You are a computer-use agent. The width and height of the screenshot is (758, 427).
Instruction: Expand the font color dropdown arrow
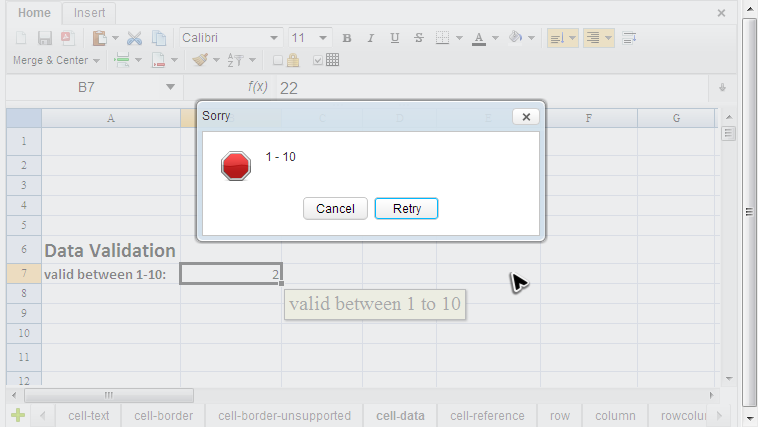tap(495, 38)
